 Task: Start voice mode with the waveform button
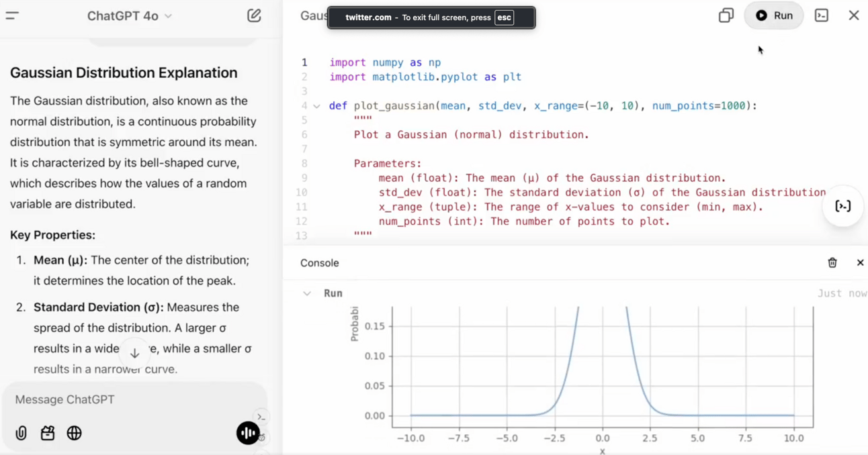(x=248, y=434)
